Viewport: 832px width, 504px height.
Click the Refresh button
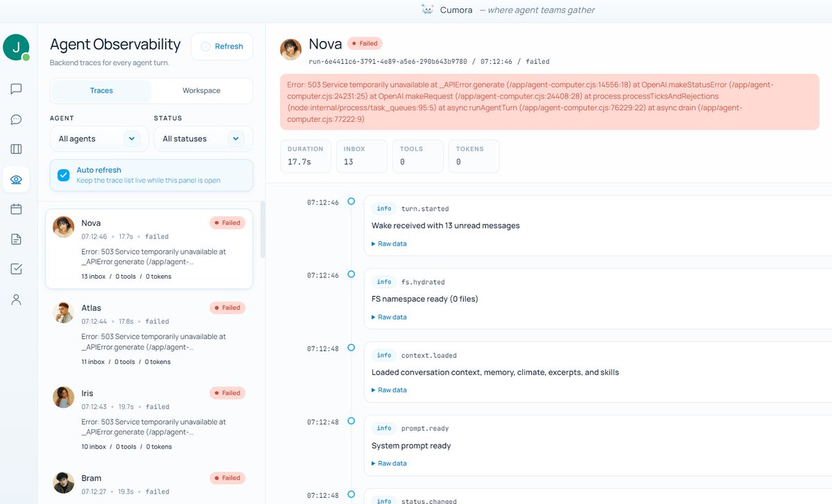coord(222,46)
